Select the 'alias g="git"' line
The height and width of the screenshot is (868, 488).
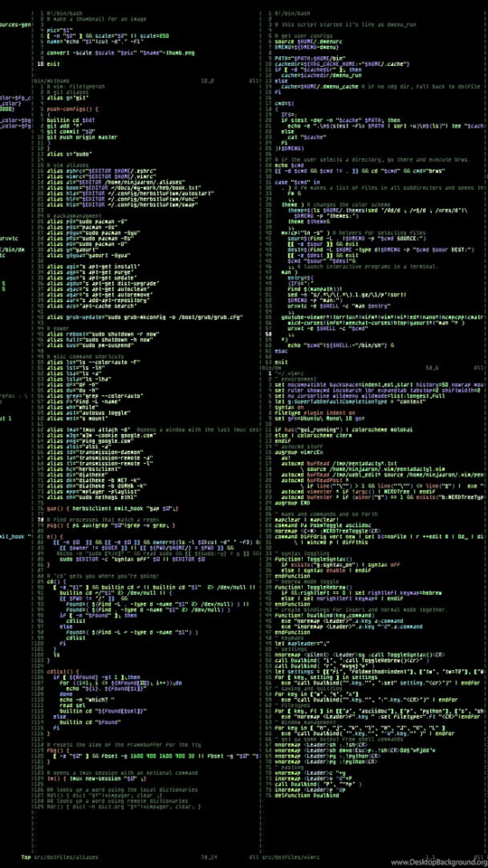tap(68, 98)
